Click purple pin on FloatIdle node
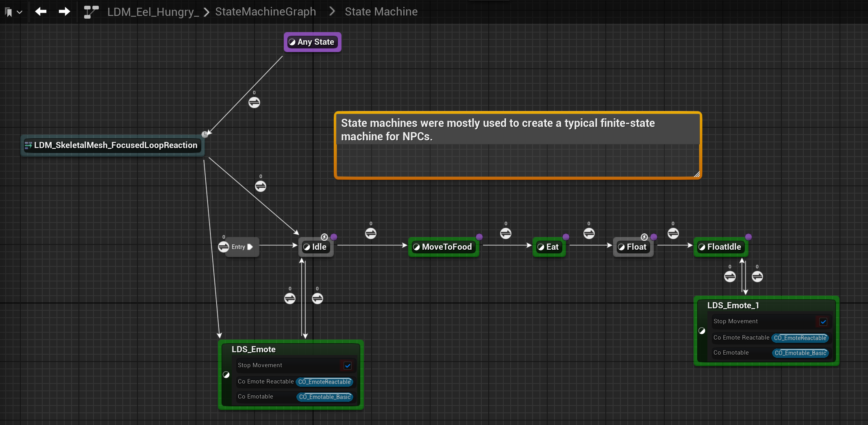Screen dimensions: 868x425 (748, 237)
